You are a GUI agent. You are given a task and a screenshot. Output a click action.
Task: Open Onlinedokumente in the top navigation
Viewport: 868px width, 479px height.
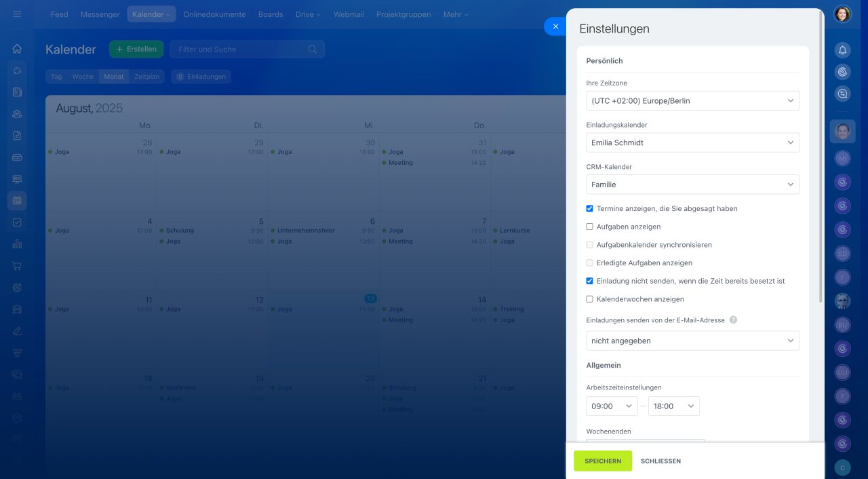pyautogui.click(x=214, y=14)
